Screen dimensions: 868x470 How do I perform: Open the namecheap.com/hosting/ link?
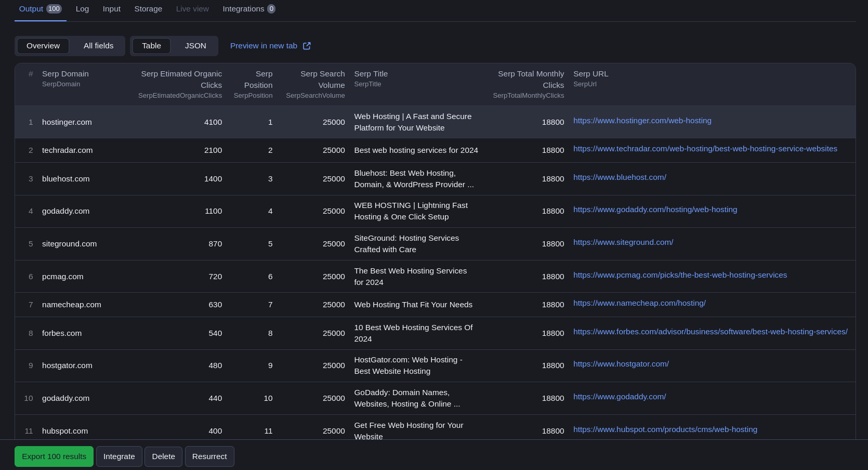[x=639, y=303]
